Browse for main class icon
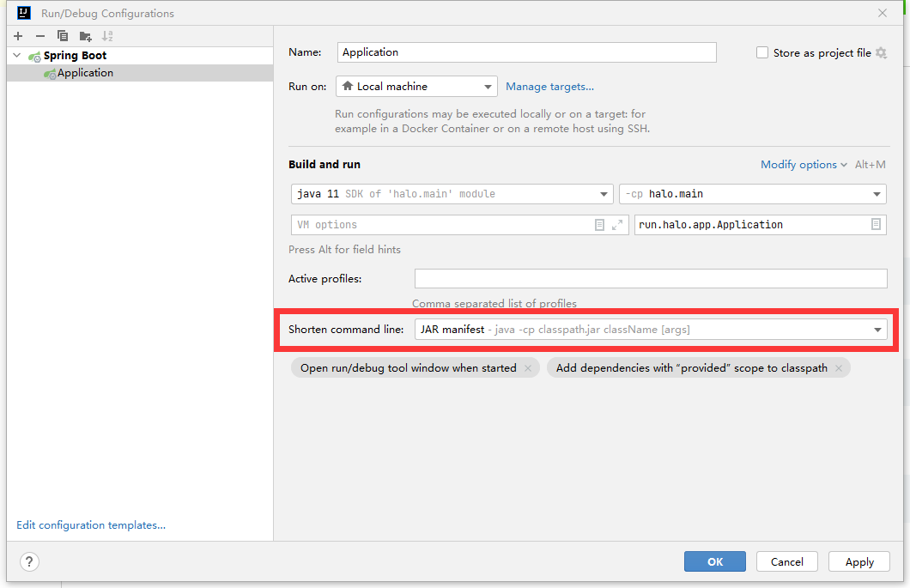 876,224
